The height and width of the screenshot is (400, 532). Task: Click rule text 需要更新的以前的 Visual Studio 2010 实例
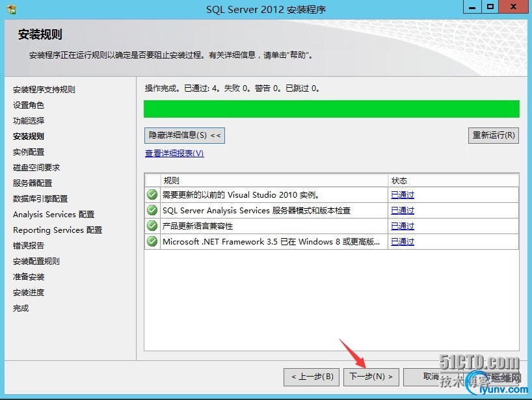241,194
